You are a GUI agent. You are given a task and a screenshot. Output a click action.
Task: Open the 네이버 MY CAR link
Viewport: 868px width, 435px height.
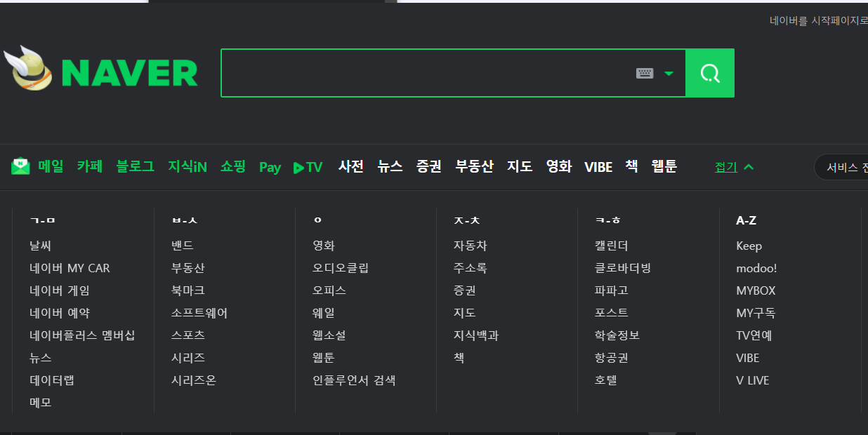pyautogui.click(x=70, y=268)
